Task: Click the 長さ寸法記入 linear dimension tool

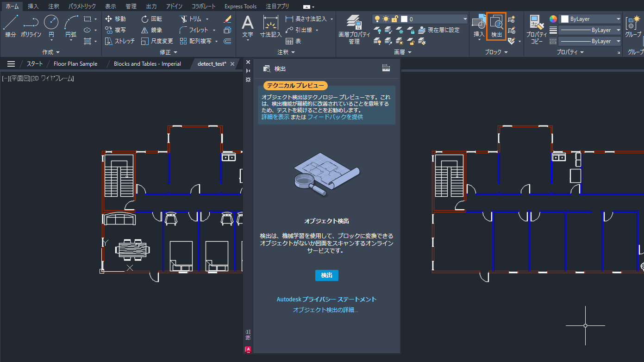Action: tap(306, 19)
